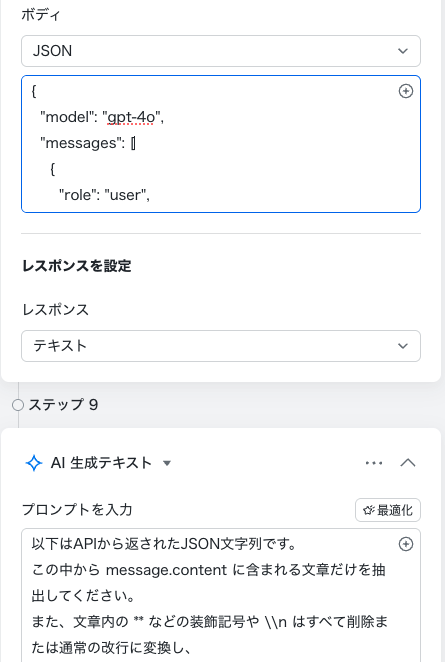Click the message.content text in prompt
This screenshot has height=662, width=445.
(166, 570)
